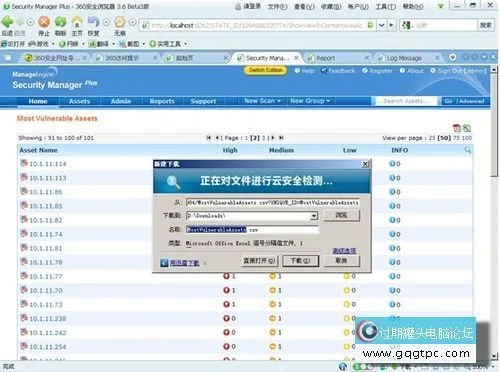Viewport: 500px width, 372px height.
Task: Click the 下载 download button in dialog
Action: 300,261
